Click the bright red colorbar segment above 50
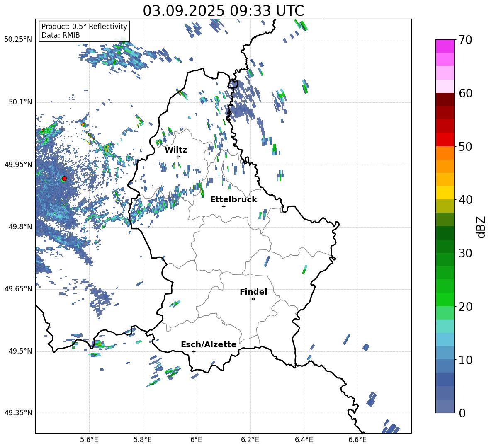Image resolution: width=491 pixels, height=448 pixels. click(445, 139)
